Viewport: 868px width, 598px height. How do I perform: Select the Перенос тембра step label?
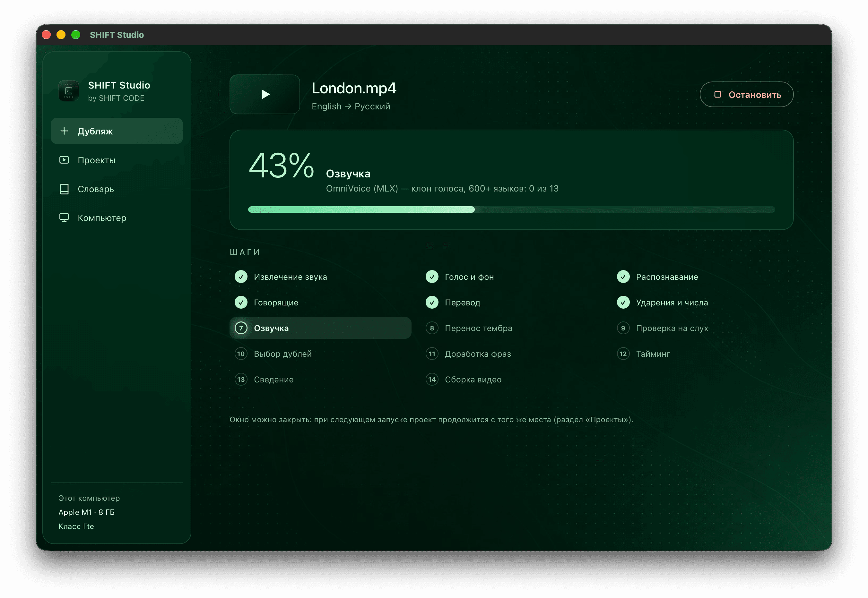(478, 328)
